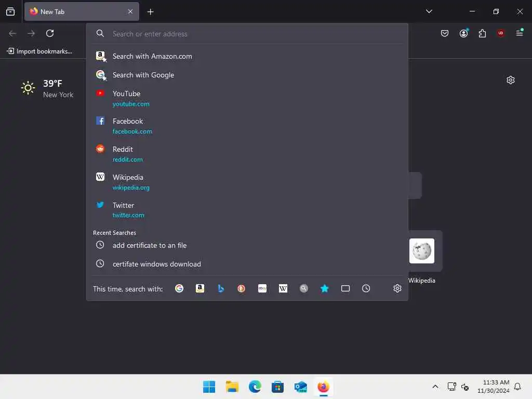
Task: Launch File Explorer from taskbar
Action: point(232,387)
